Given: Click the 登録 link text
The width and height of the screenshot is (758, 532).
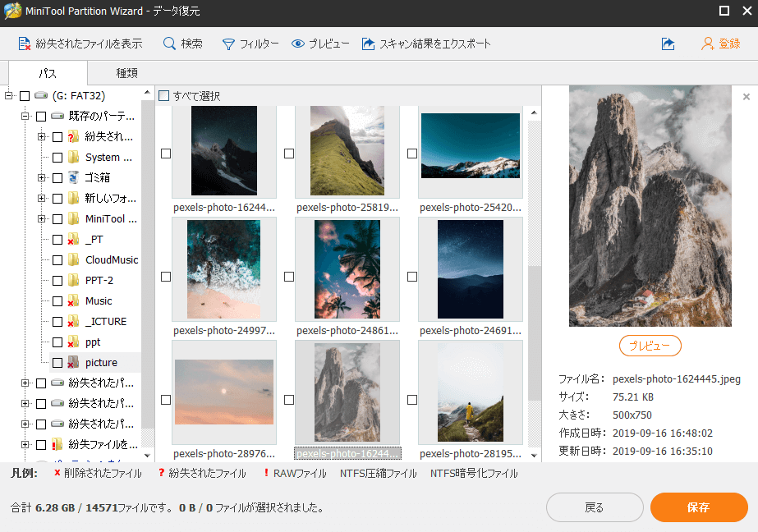Looking at the screenshot, I should point(729,44).
